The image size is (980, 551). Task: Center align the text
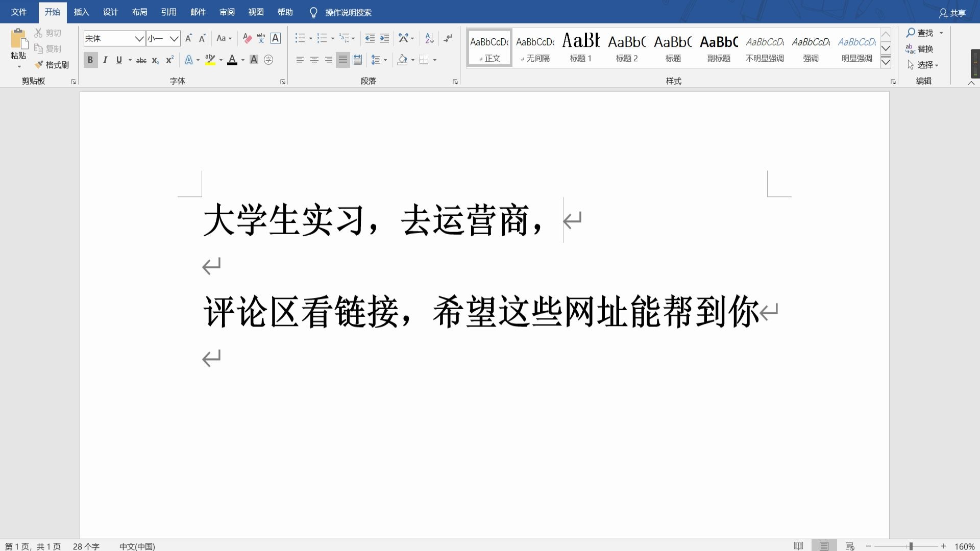pos(314,60)
